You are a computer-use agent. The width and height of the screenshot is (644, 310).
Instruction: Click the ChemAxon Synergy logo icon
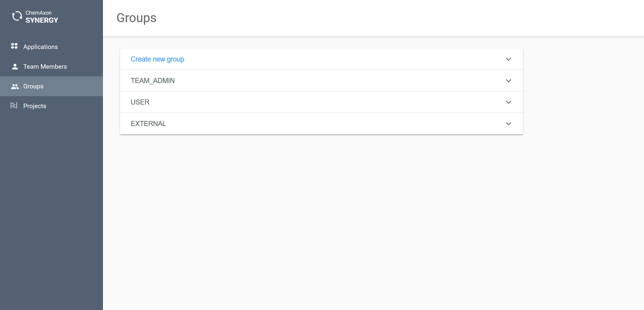(17, 16)
